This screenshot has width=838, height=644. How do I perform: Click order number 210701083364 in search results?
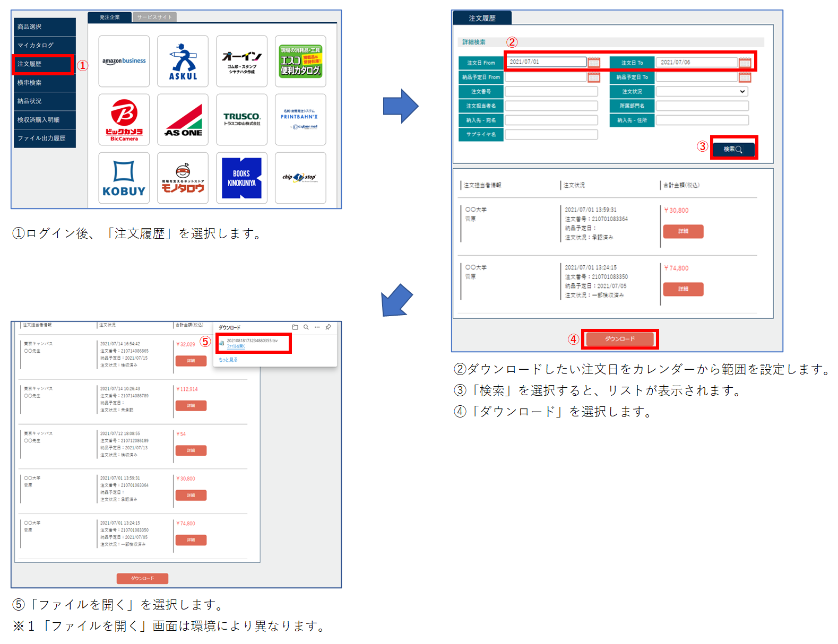coord(610,219)
